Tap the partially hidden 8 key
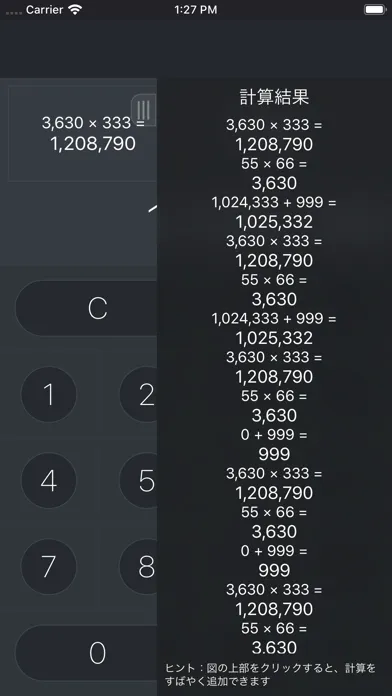392x696 pixels. pyautogui.click(x=139, y=566)
